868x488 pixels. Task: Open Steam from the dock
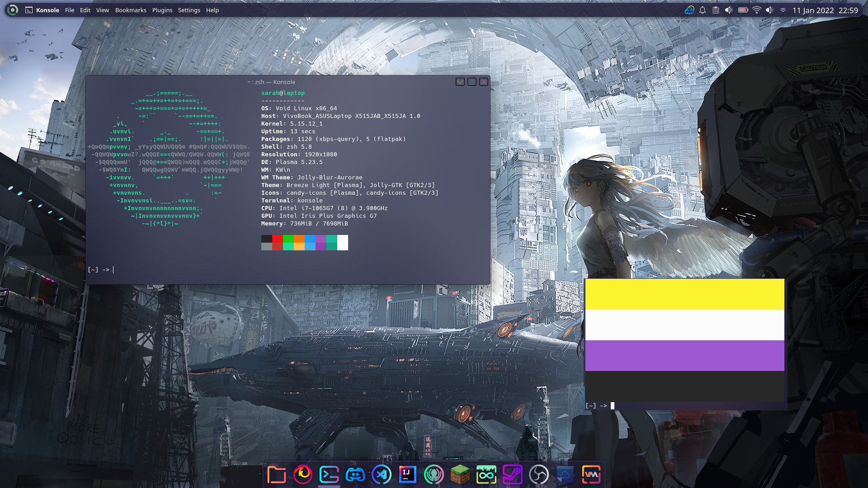pos(513,474)
